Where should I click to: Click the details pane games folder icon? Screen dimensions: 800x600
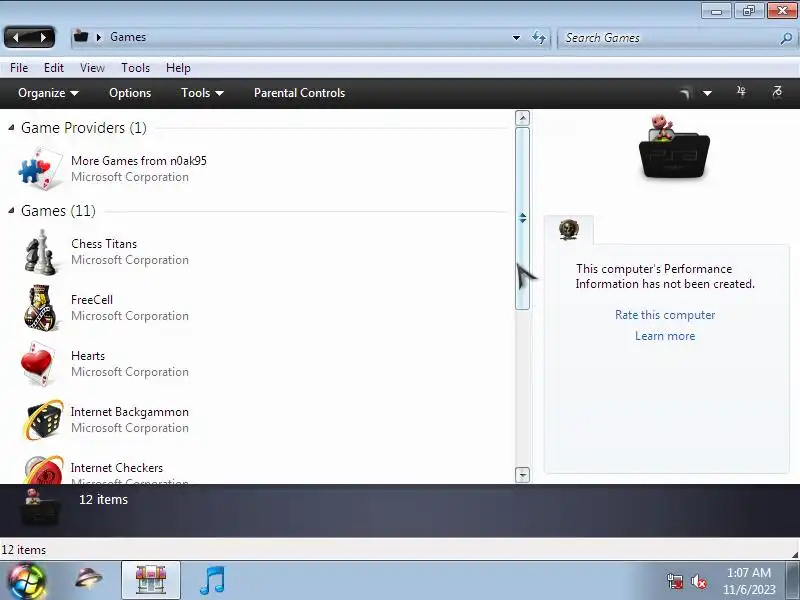click(x=40, y=508)
